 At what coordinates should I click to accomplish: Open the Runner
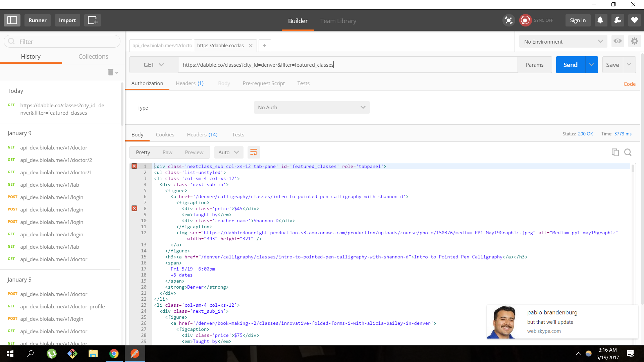pos(38,20)
